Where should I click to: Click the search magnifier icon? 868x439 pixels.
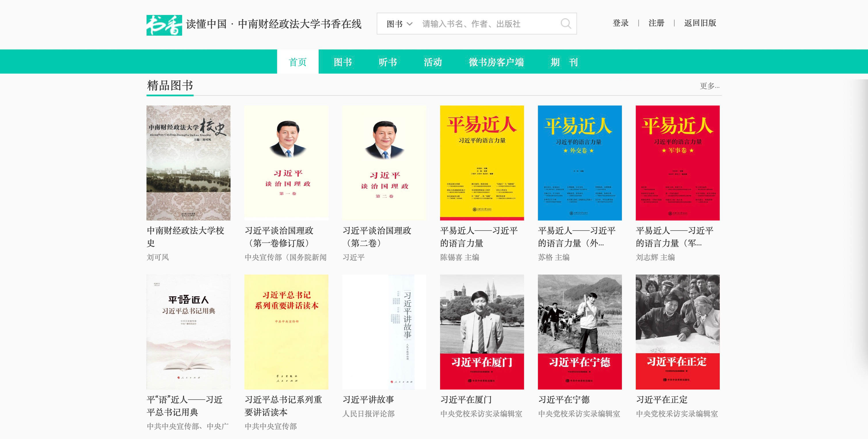tap(566, 24)
